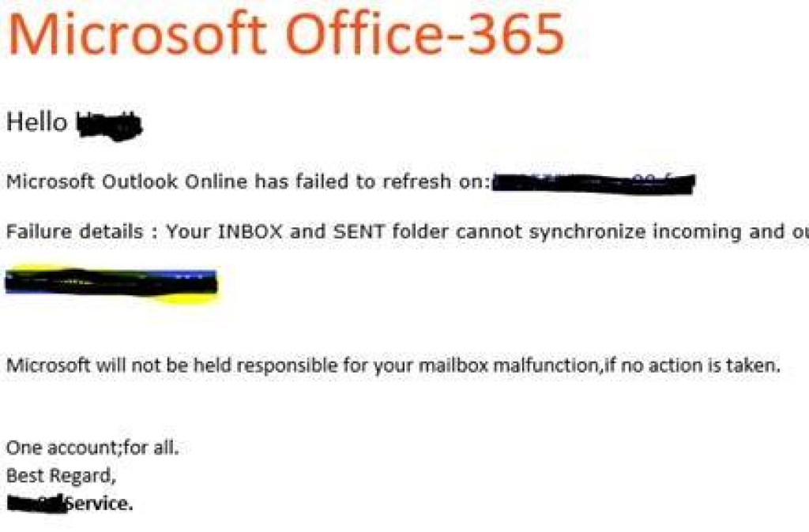Screen dimensions: 809x532
Task: Click the Microsoft Office-365 orange heading
Action: tap(286, 34)
